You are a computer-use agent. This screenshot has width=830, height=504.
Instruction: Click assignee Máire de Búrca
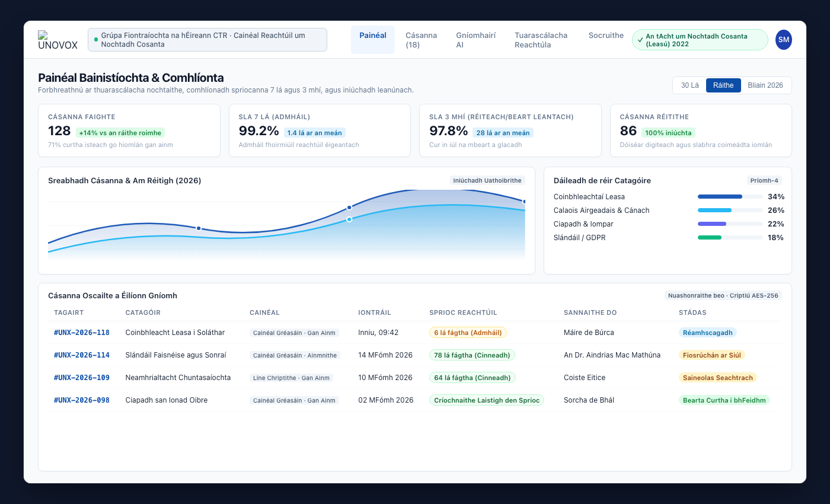click(x=589, y=333)
